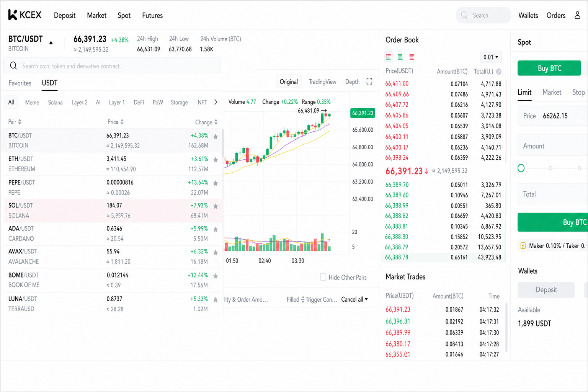Favorite the SOL/USDT pair star
The image size is (588, 392).
pos(216,206)
